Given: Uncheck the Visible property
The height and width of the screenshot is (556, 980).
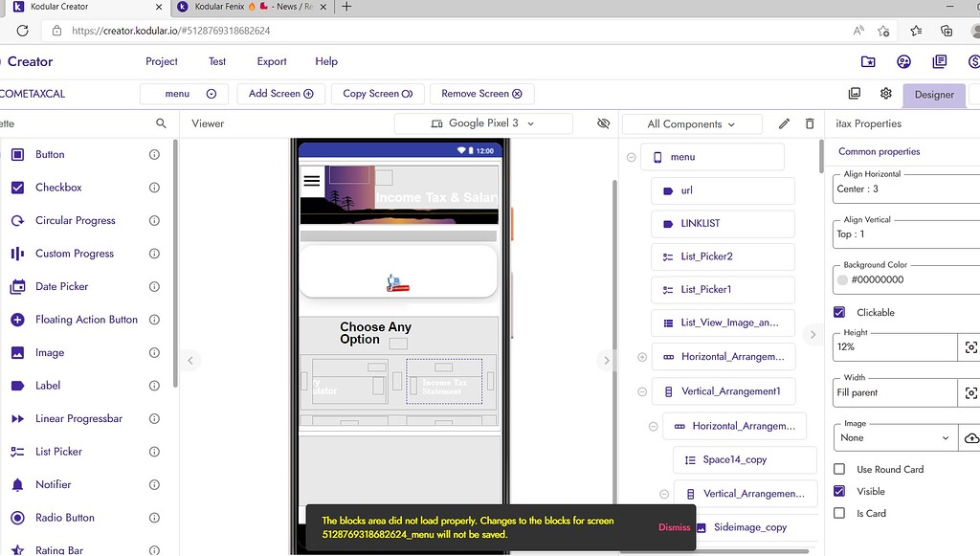Looking at the screenshot, I should point(839,491).
